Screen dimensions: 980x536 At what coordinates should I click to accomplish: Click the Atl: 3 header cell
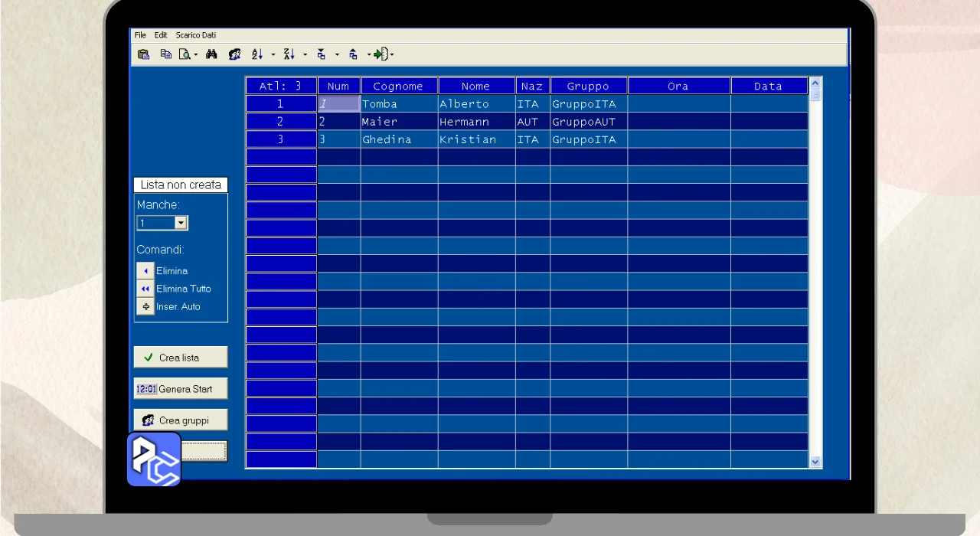[x=281, y=86]
